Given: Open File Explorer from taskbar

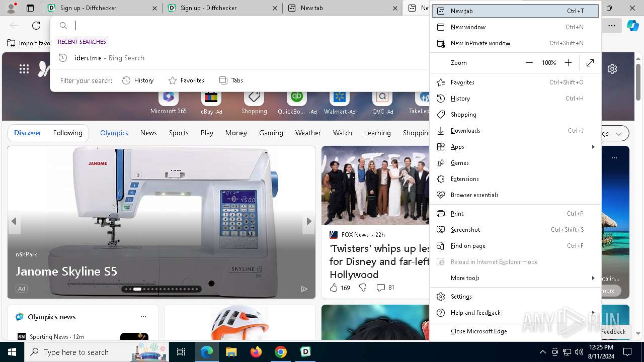Looking at the screenshot, I should coord(231,352).
